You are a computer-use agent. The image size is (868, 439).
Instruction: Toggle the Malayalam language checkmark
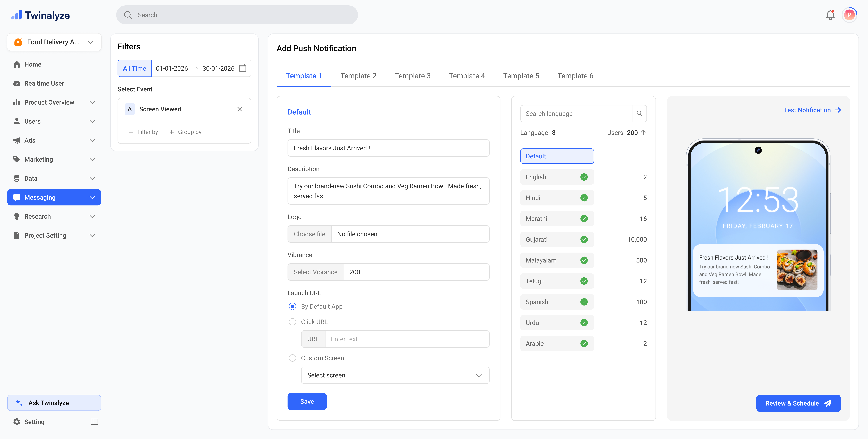pos(584,260)
